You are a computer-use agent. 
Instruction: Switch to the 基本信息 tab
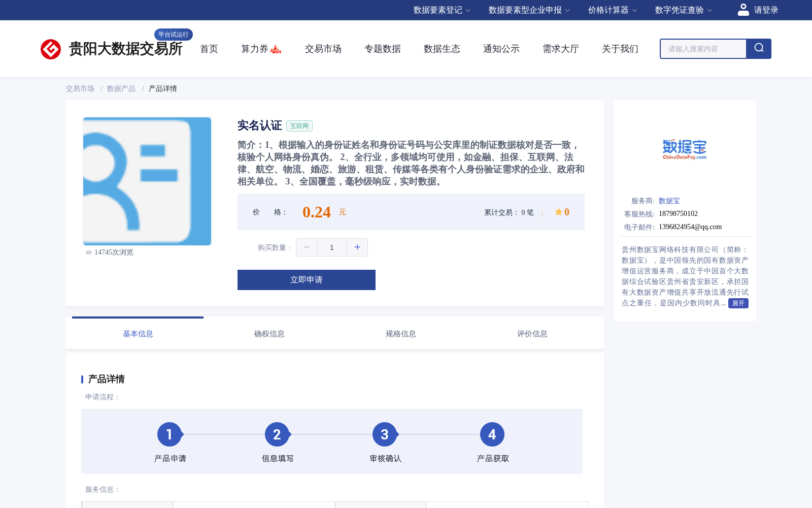tap(138, 334)
